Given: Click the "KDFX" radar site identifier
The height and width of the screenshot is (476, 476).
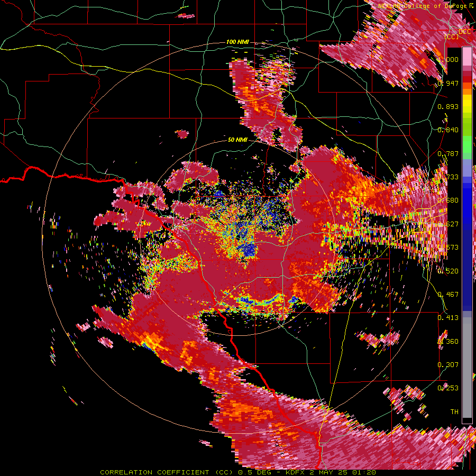Looking at the screenshot, I should pos(295,472).
